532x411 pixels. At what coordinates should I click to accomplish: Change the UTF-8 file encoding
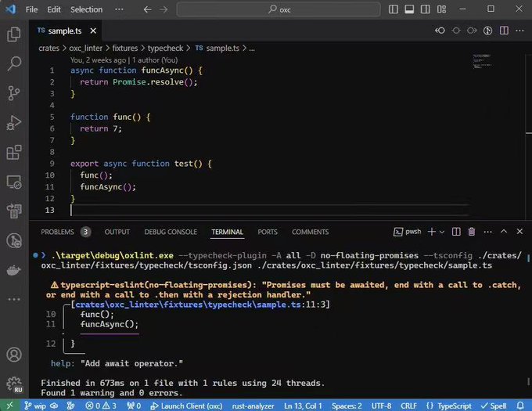click(381, 406)
